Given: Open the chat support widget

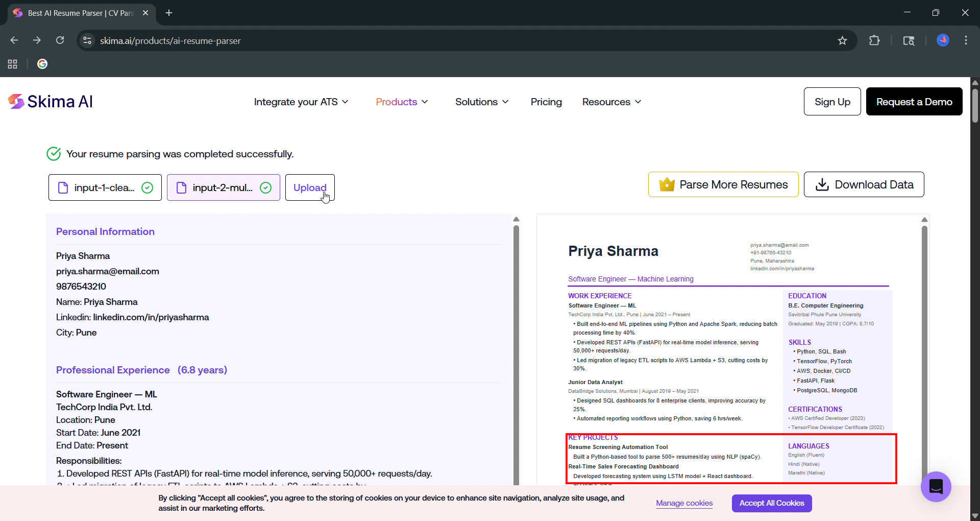Looking at the screenshot, I should [x=936, y=486].
